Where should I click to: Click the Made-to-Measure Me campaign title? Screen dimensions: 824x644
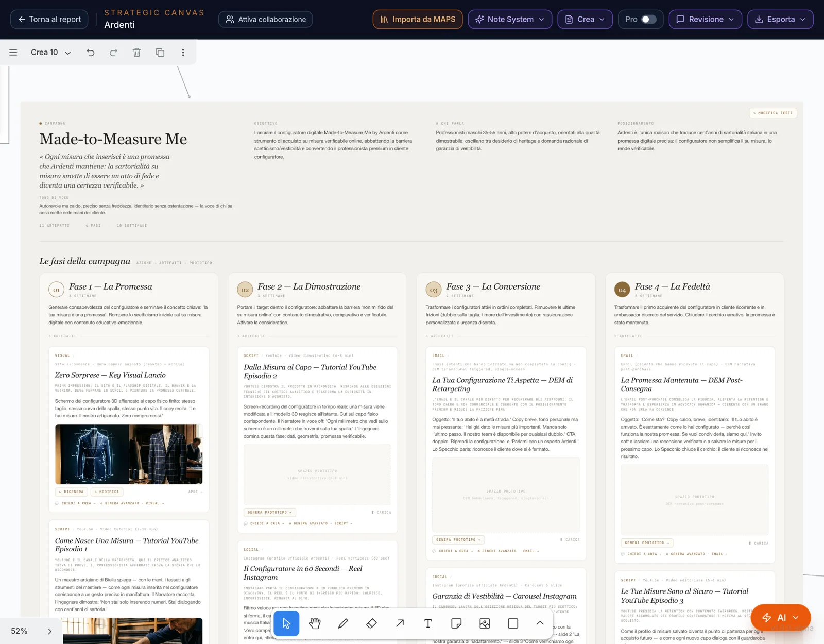113,139
